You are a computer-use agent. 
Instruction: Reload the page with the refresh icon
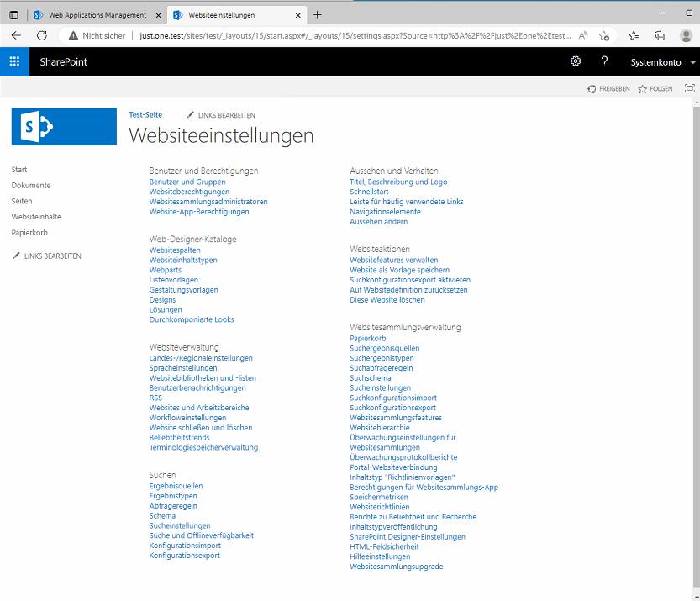point(42,35)
